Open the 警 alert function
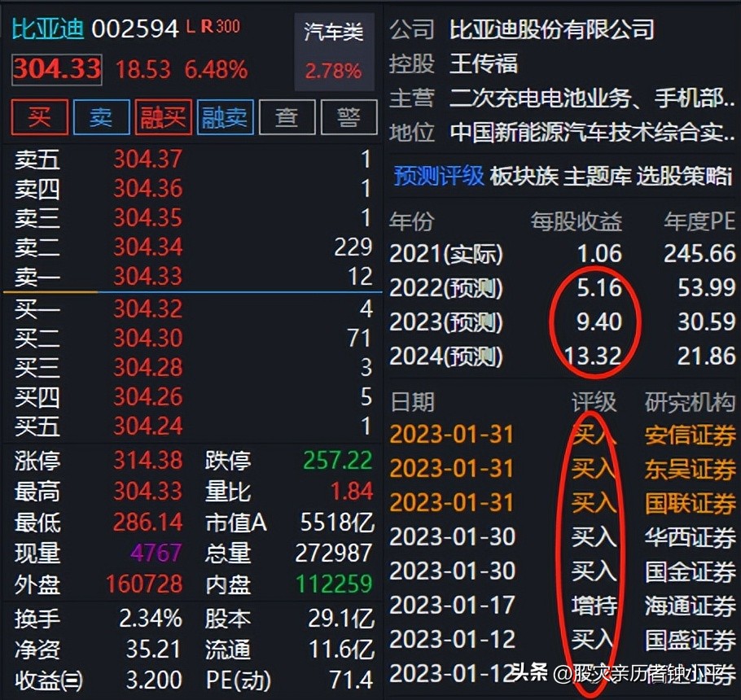 [349, 117]
